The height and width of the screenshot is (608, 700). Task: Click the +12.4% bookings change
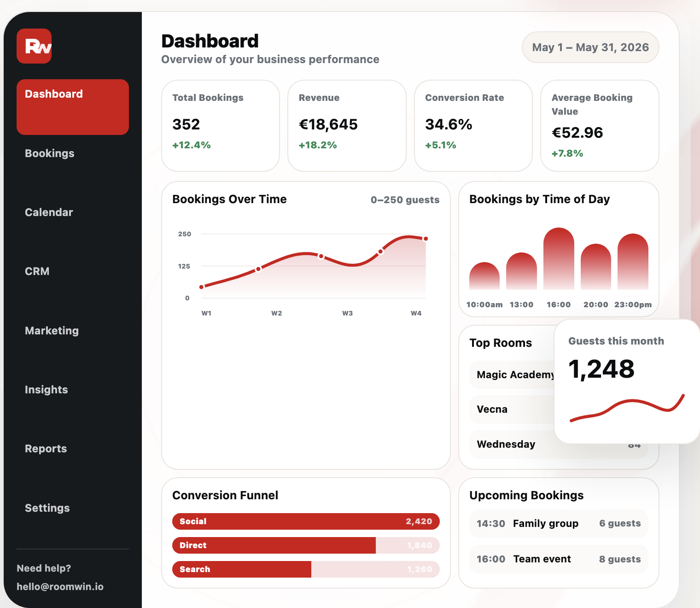(192, 145)
